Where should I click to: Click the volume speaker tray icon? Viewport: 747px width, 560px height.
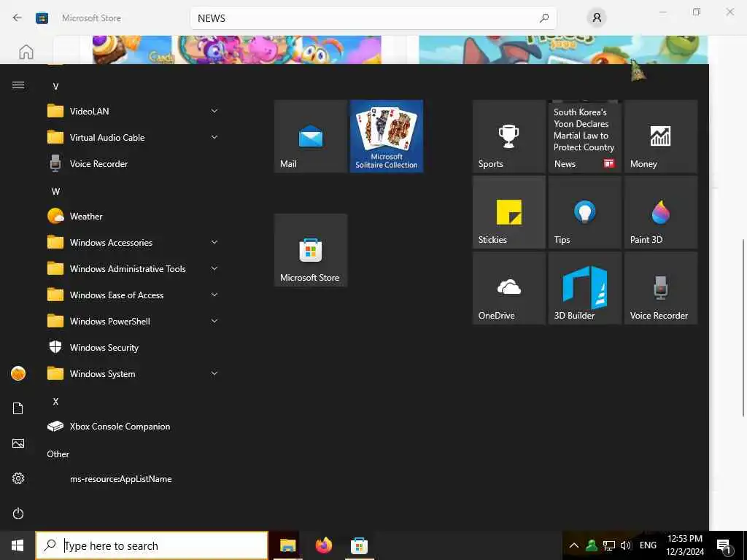[x=625, y=545]
